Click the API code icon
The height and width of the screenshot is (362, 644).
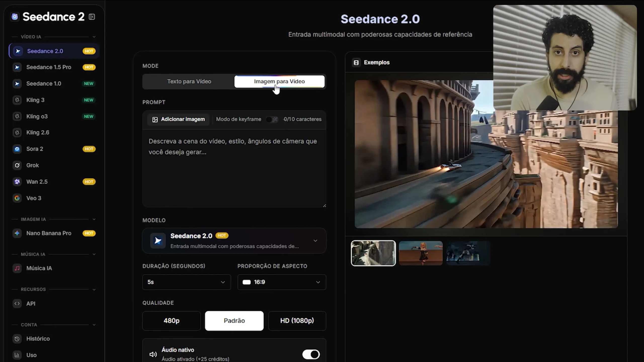point(17,303)
